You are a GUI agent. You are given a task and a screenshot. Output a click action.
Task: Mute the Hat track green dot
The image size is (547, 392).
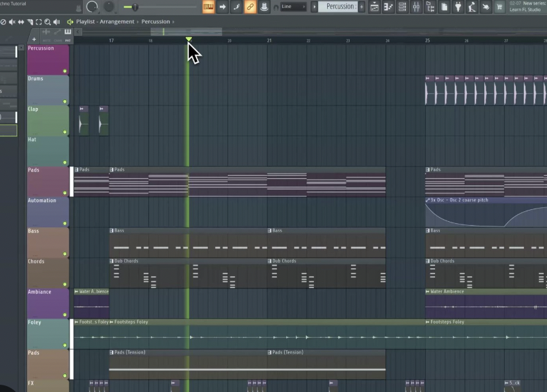pyautogui.click(x=64, y=162)
